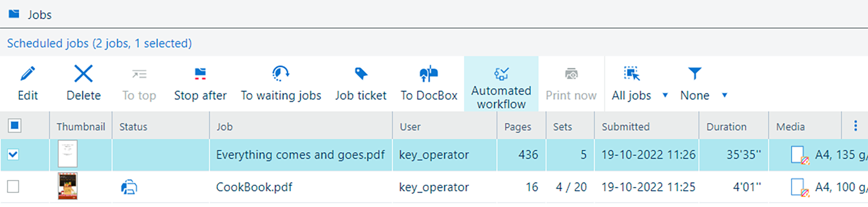The image size is (868, 207).
Task: Expand the None filter dropdown arrow
Action: pyautogui.click(x=724, y=95)
